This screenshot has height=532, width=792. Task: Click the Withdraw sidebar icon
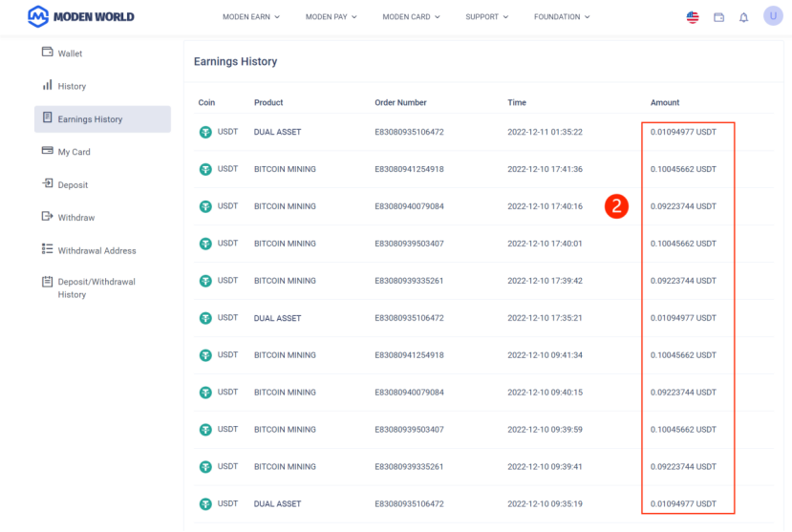(x=48, y=216)
